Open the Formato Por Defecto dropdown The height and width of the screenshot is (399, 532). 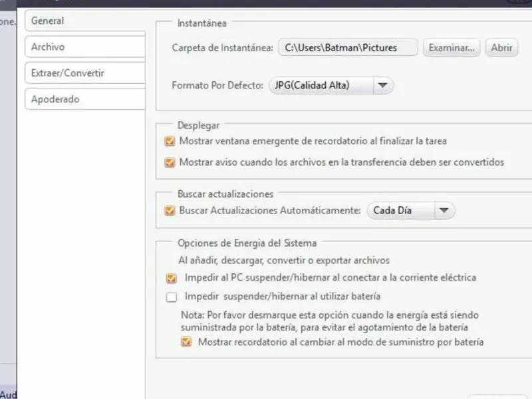pos(322,85)
